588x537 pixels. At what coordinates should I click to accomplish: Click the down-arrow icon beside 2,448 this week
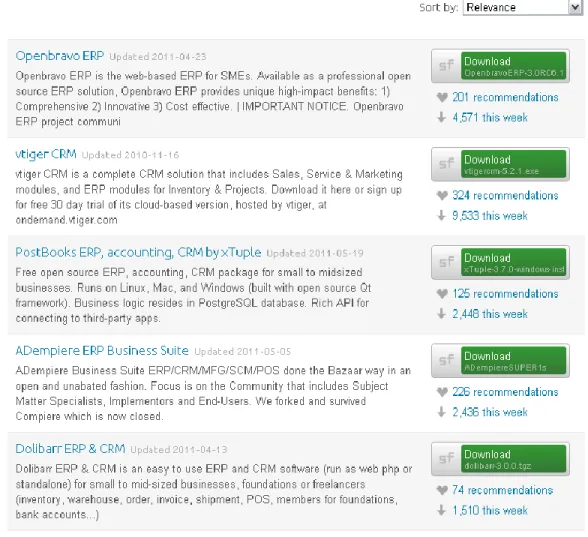pos(442,314)
